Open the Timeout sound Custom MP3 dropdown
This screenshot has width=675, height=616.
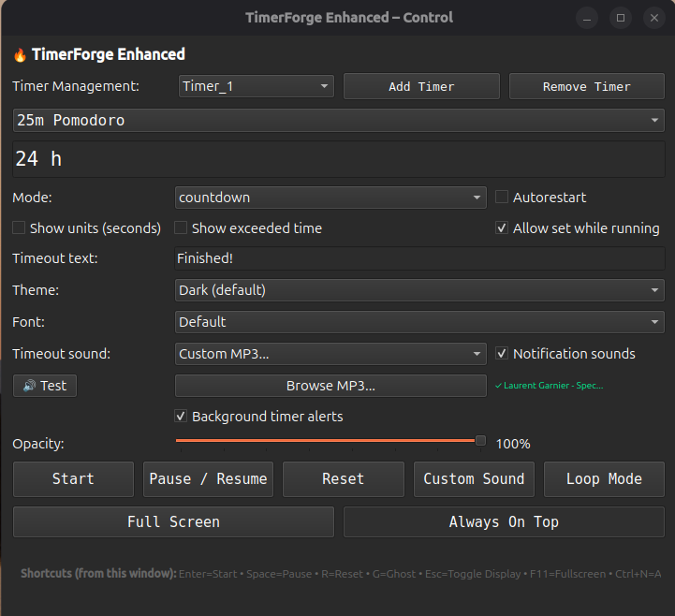coord(330,354)
